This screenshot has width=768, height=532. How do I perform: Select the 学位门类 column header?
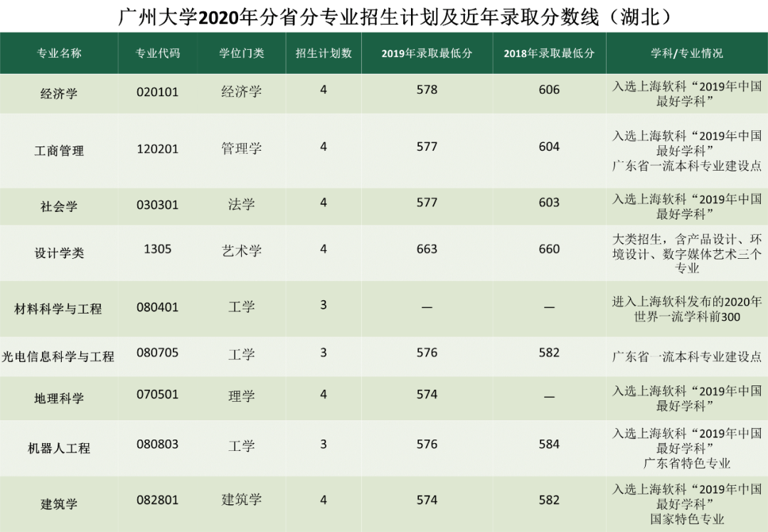pyautogui.click(x=242, y=53)
